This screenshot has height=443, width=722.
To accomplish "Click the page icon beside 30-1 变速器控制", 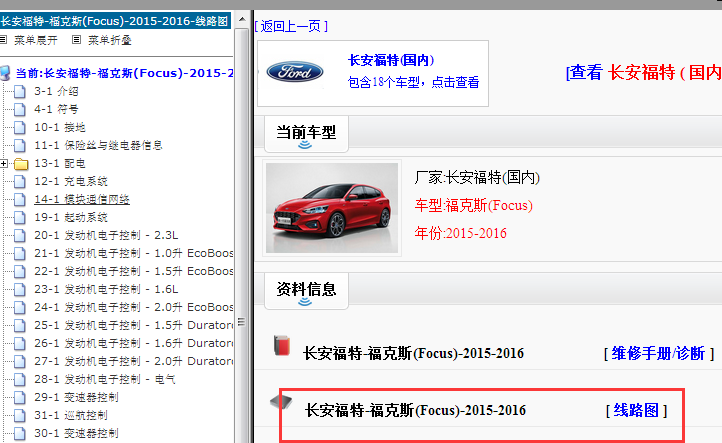I will 20,433.
